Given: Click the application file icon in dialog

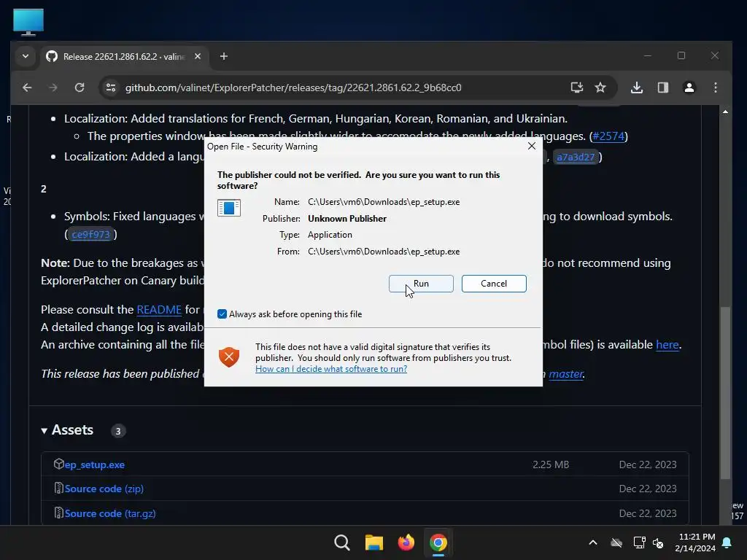Looking at the screenshot, I should (229, 208).
